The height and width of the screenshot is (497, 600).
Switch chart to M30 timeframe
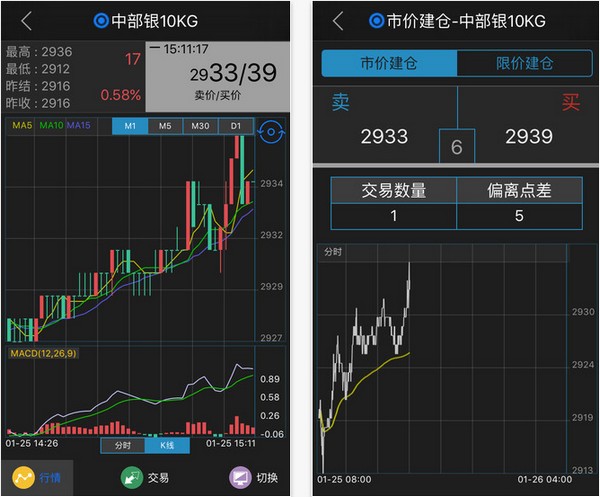tap(200, 126)
